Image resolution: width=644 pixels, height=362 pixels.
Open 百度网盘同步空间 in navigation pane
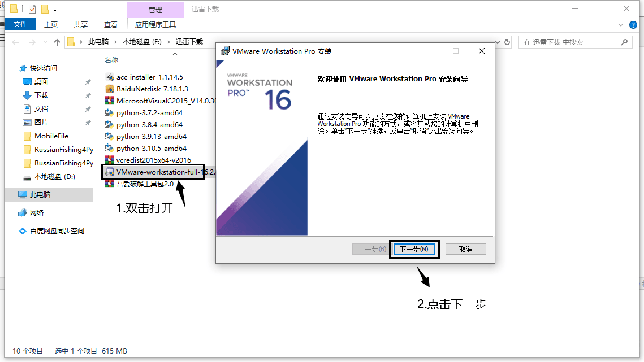tap(57, 230)
